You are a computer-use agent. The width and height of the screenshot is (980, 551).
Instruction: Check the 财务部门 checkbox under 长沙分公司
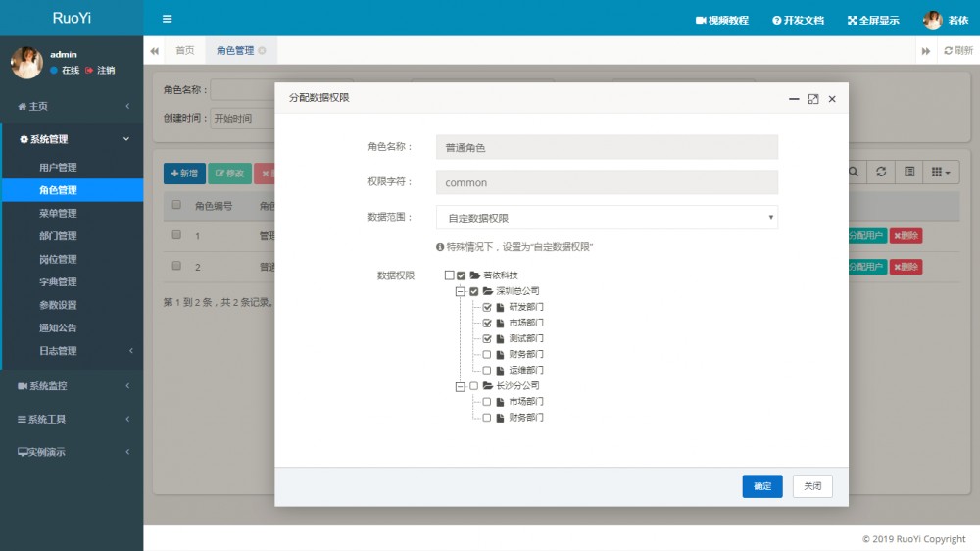[x=487, y=417]
